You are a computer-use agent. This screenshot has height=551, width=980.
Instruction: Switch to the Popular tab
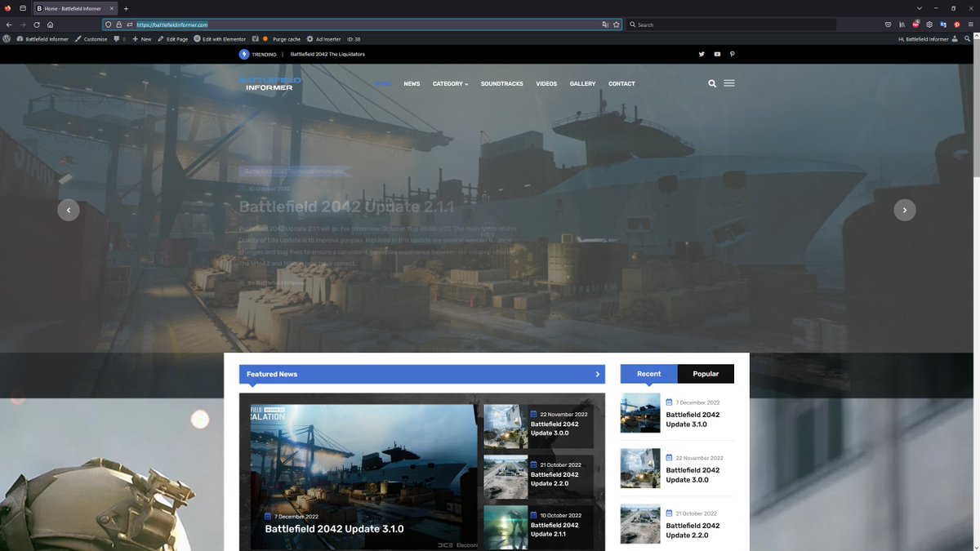point(706,374)
